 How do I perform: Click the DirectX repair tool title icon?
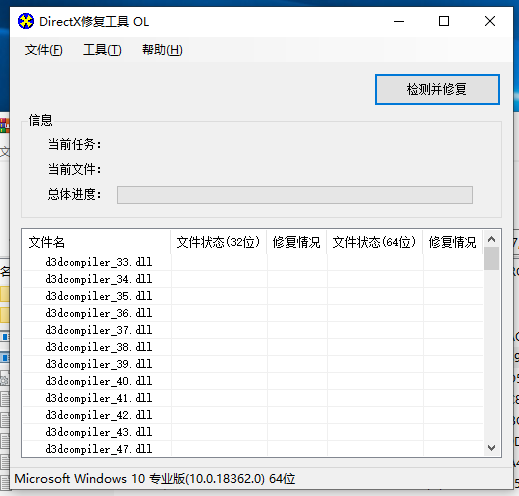(26, 21)
